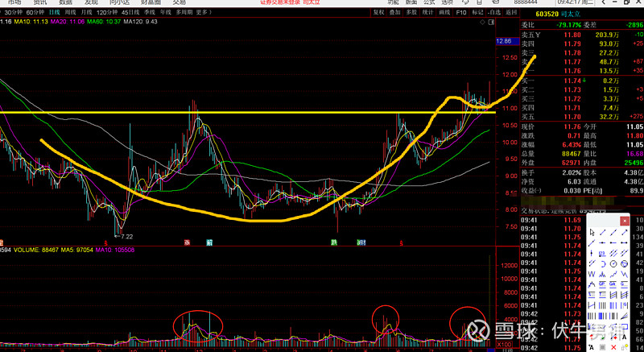Screen dimensions: 644x352
Task: Toggle the side panel layout icon
Action: click(491, 23)
